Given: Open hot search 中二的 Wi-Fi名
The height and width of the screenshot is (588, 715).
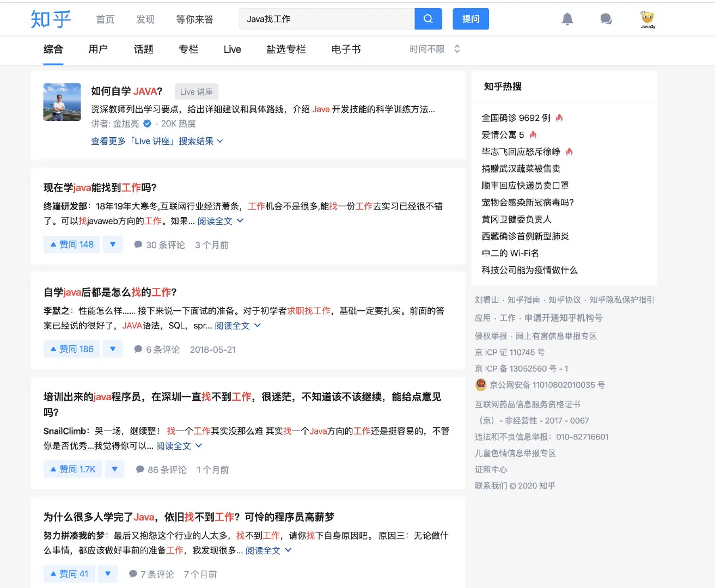Looking at the screenshot, I should click(x=510, y=253).
